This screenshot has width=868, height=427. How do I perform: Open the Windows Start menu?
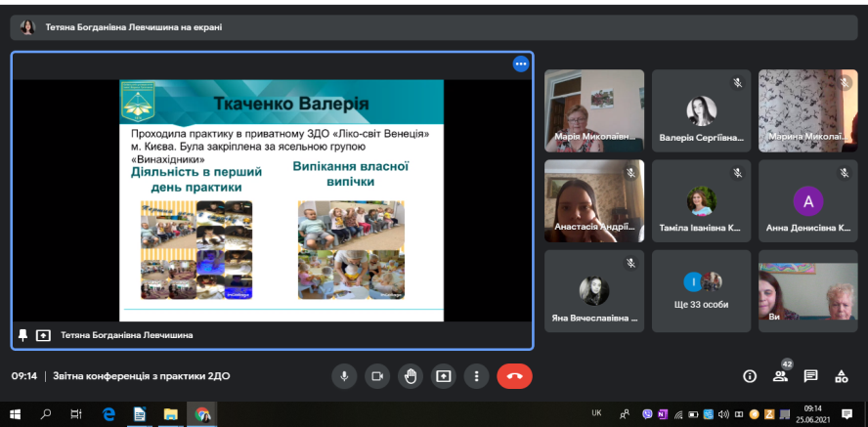(x=16, y=414)
